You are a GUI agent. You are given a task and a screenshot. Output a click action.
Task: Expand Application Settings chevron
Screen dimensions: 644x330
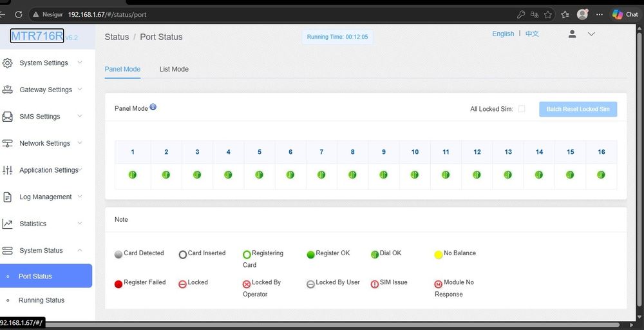click(x=80, y=170)
